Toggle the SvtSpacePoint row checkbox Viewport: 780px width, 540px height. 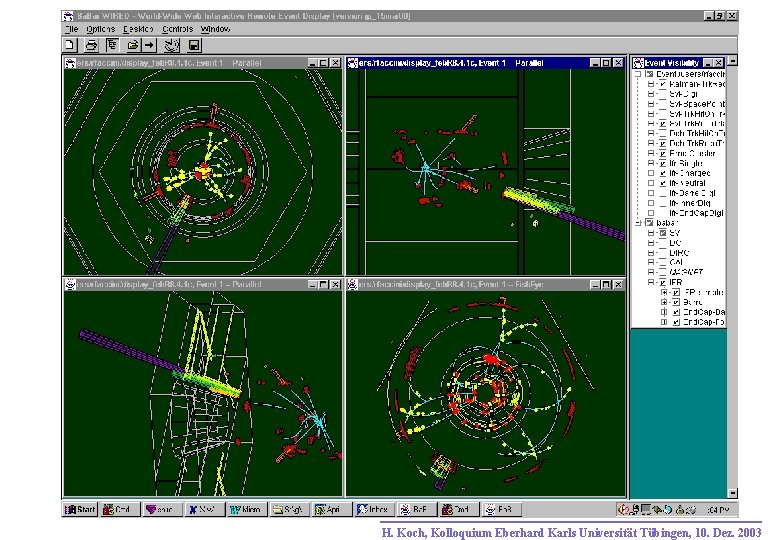click(662, 104)
